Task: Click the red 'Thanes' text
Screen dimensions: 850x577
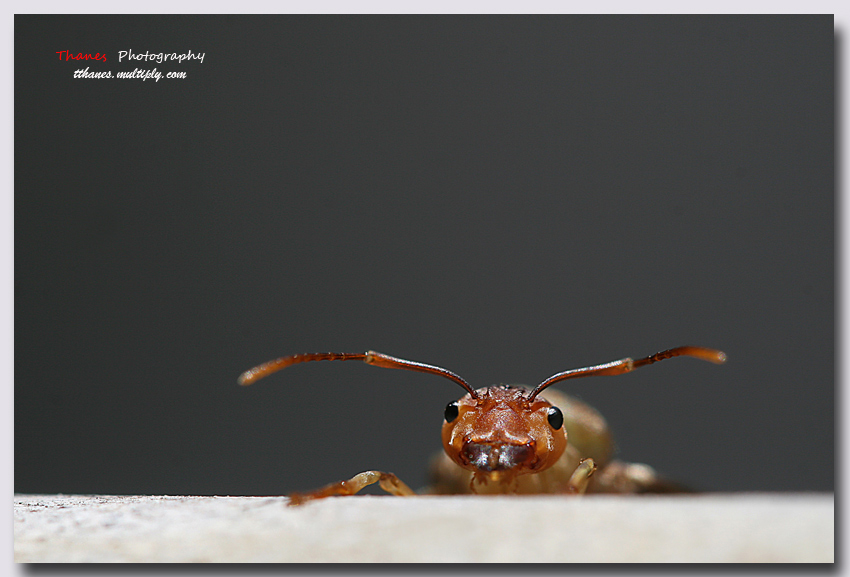Action: coord(81,56)
